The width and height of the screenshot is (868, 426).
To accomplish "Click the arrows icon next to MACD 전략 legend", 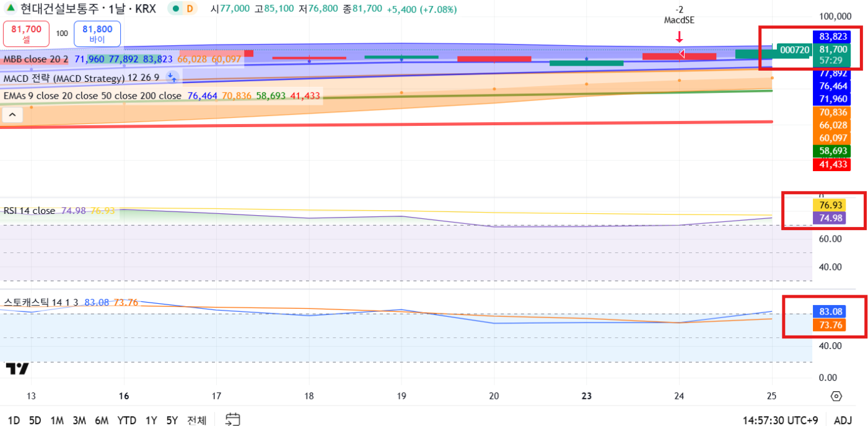I will click(x=173, y=78).
